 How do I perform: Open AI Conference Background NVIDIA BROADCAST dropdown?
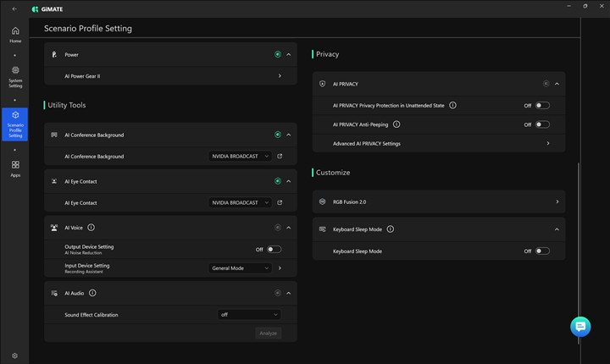(241, 157)
